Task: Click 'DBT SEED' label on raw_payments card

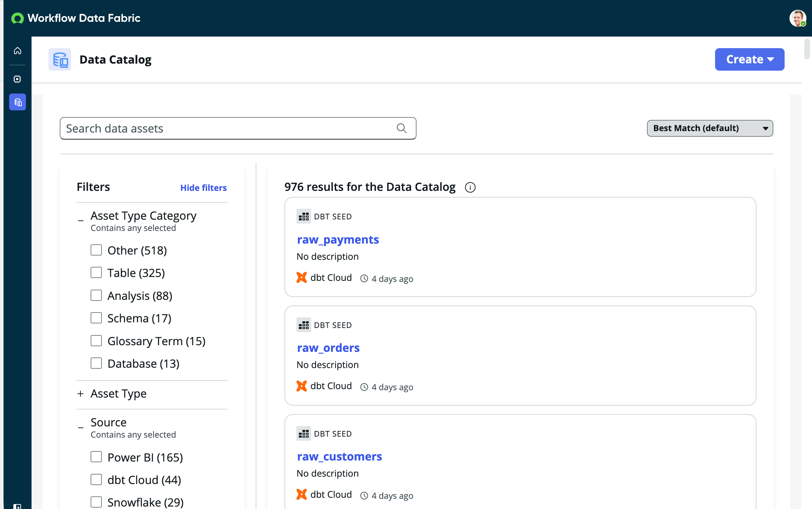Action: [x=333, y=217]
